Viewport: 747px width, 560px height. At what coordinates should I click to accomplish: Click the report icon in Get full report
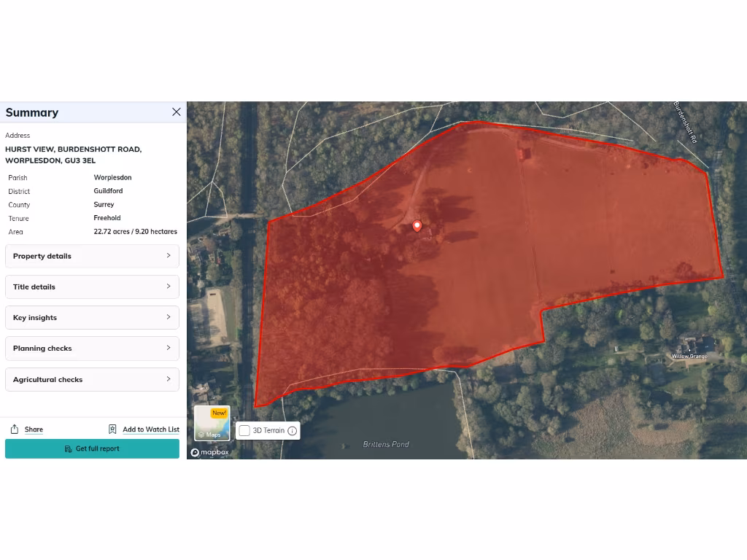pyautogui.click(x=69, y=449)
